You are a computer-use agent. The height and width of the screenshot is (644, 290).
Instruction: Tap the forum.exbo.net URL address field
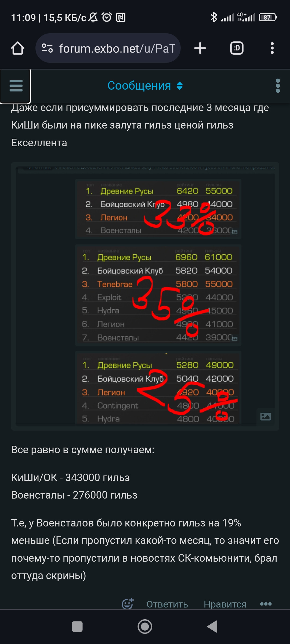[108, 48]
